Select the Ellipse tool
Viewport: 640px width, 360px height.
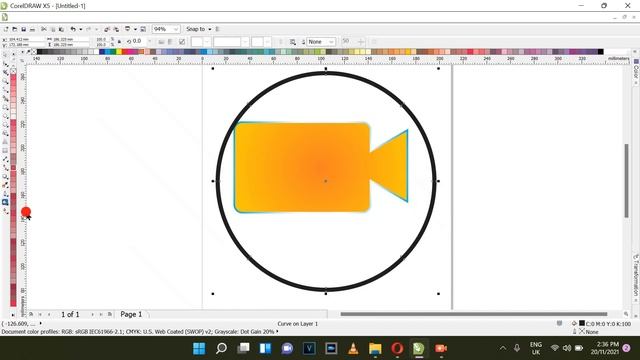coord(5,116)
